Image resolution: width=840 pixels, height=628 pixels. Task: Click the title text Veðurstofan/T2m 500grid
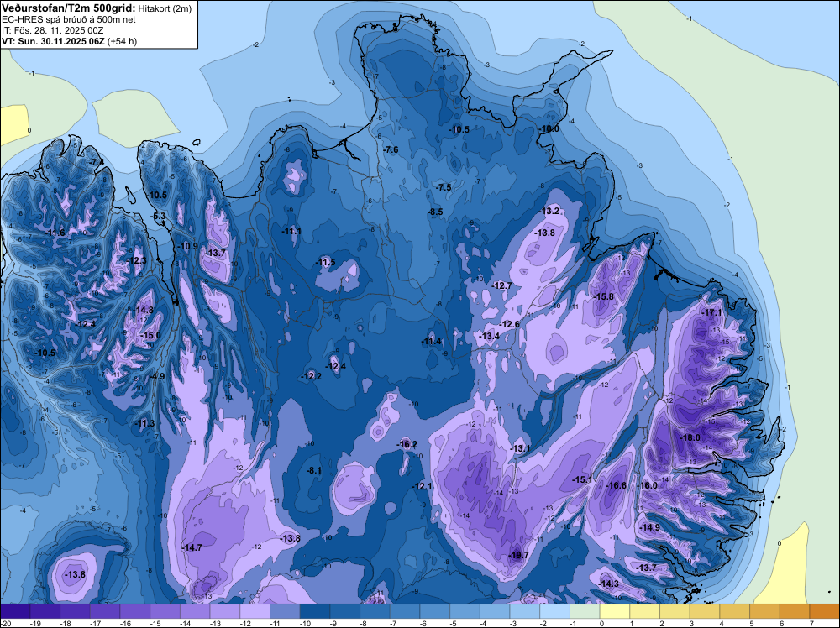click(68, 8)
